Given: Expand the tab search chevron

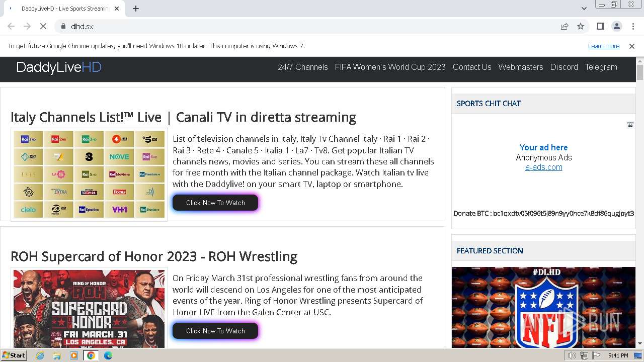Looking at the screenshot, I should point(584,8).
